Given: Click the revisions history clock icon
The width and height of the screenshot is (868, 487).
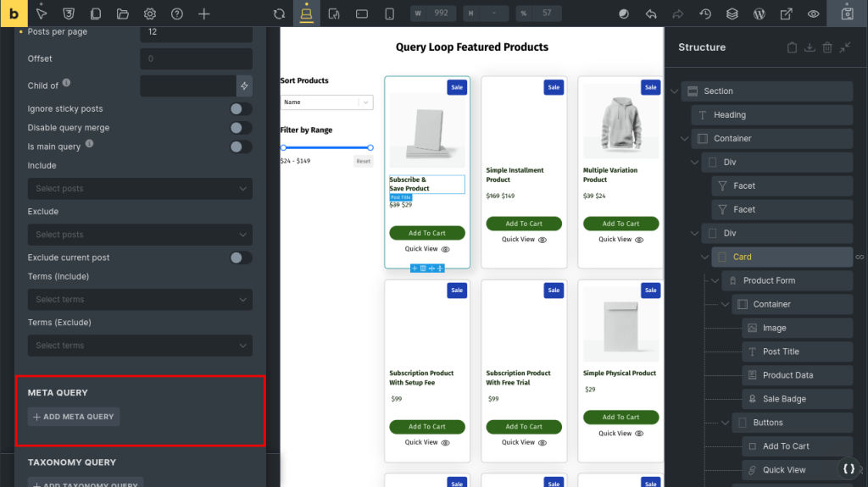Looking at the screenshot, I should click(704, 14).
